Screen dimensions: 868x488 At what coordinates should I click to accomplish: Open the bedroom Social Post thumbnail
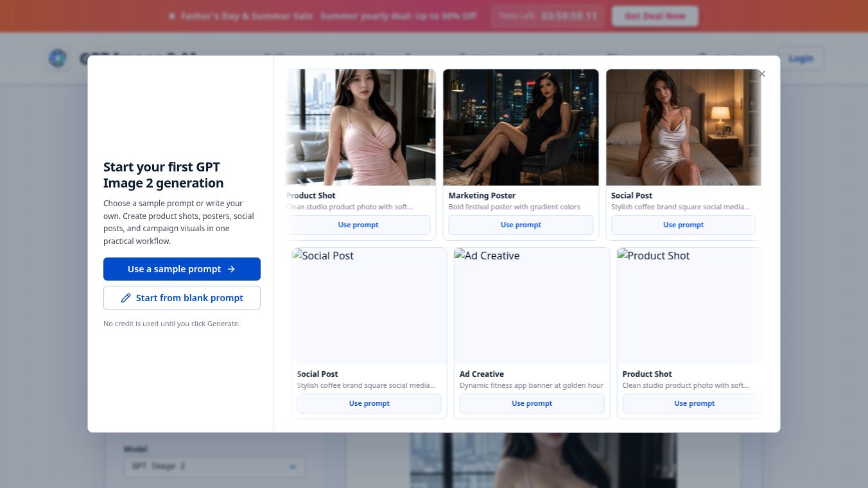point(684,127)
